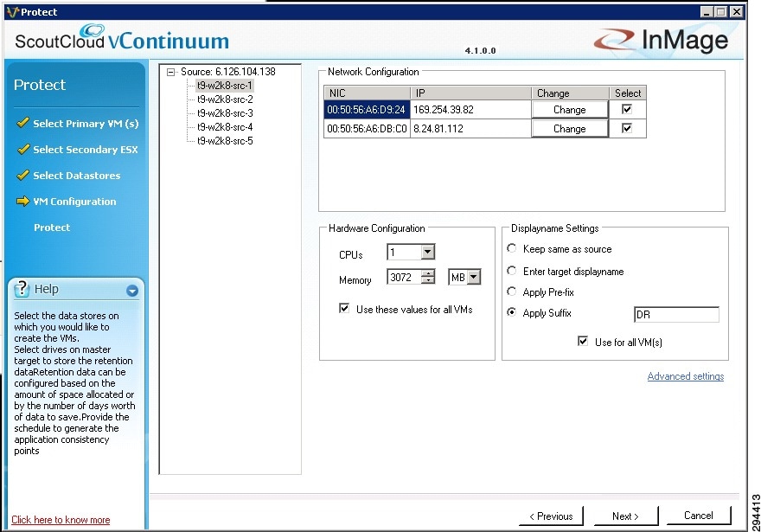Click Change for NIC 00:50:56:A6:DB:C0

click(570, 129)
